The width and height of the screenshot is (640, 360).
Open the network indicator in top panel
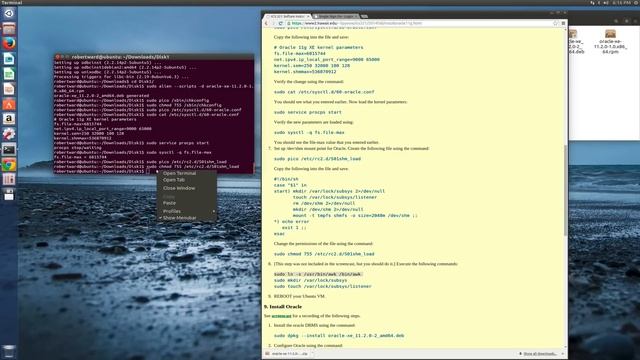click(x=592, y=2)
